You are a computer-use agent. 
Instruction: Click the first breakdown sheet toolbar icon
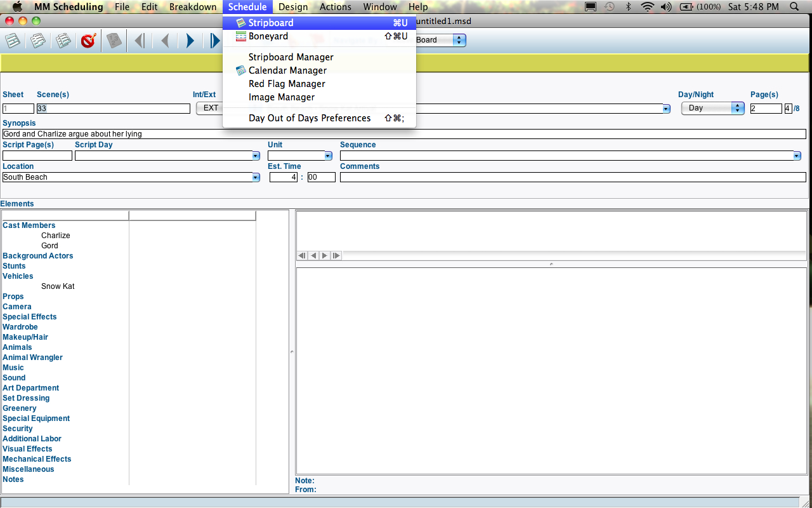(13, 41)
